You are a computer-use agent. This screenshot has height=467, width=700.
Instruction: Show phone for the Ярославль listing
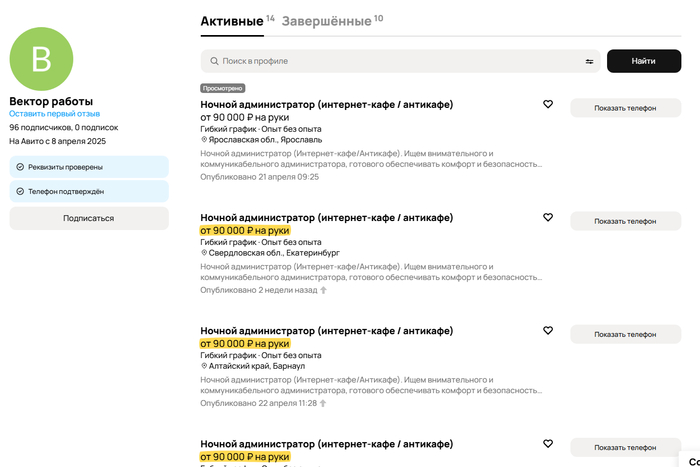625,108
